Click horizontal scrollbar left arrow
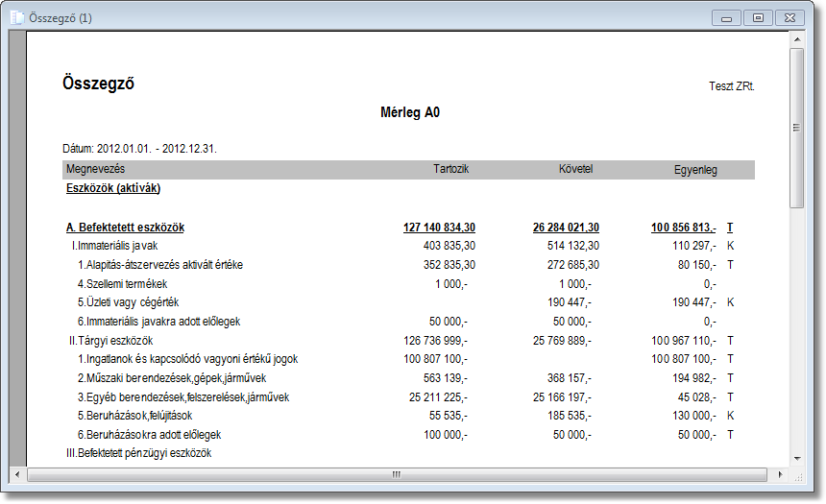This screenshot has height=504, width=826. (17, 474)
